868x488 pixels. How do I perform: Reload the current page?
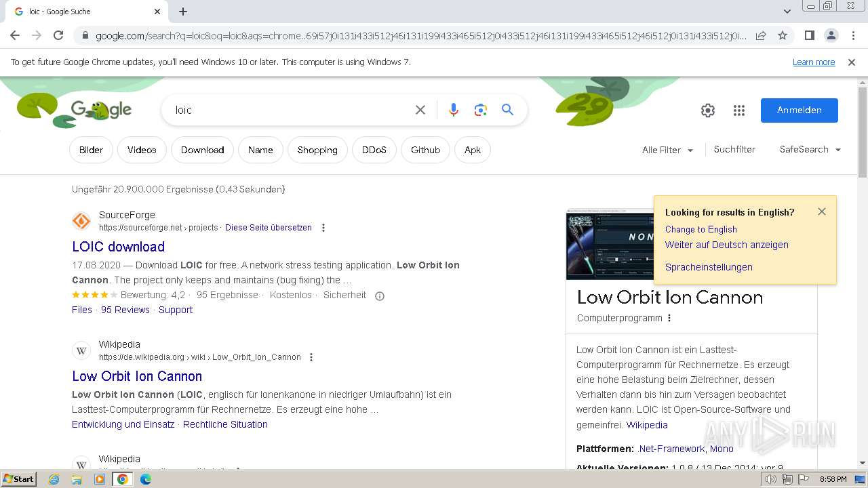tap(58, 35)
